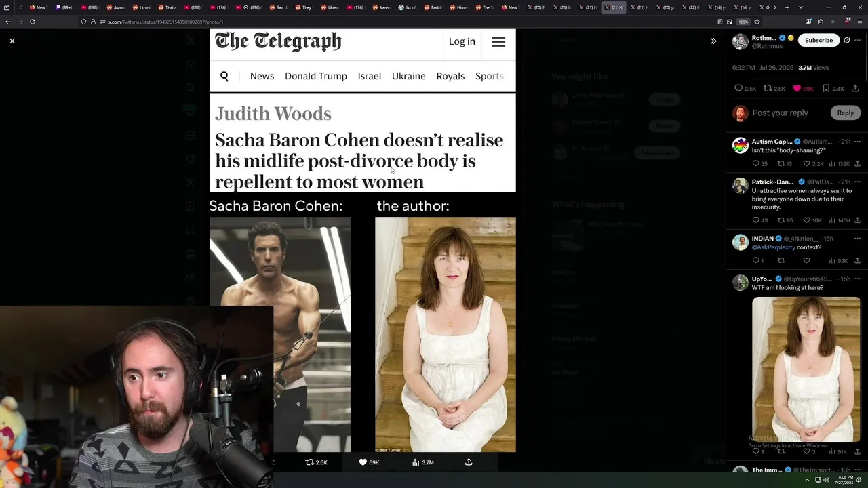
Task: Open more options for Rothmus post
Action: point(857,40)
